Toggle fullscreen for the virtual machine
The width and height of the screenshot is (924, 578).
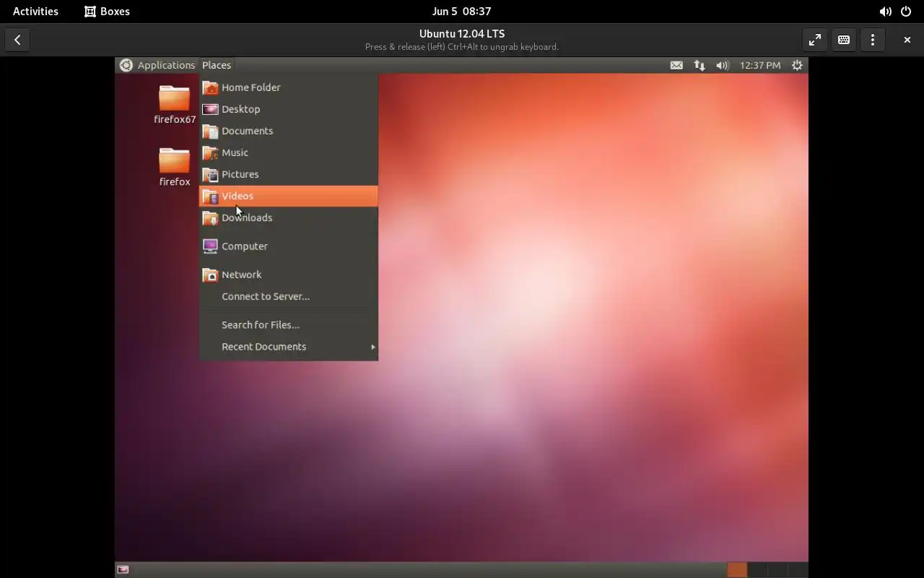[x=815, y=40]
